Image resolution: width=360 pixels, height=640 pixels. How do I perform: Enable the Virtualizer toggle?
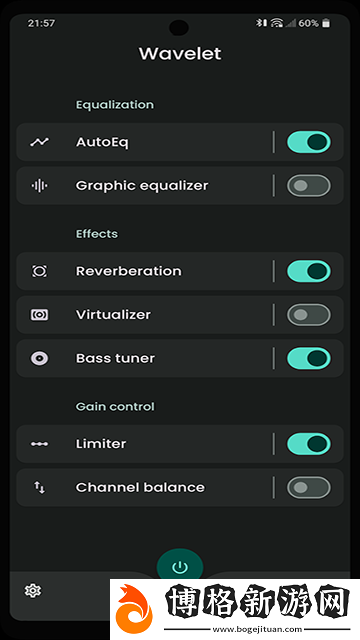pos(309,315)
